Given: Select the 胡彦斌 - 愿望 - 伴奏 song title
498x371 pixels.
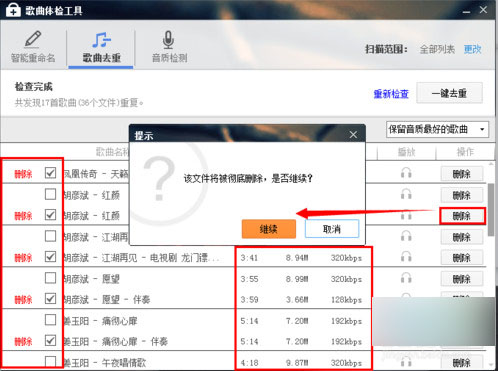Looking at the screenshot, I should click(107, 299).
